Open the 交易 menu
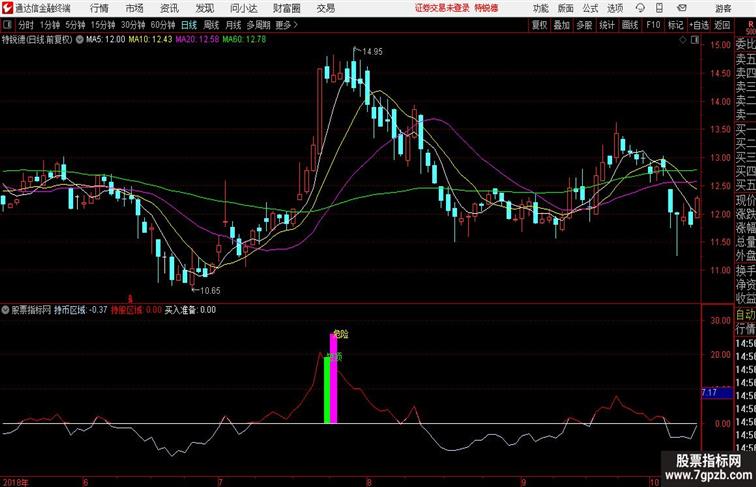756x487 pixels. coord(326,8)
